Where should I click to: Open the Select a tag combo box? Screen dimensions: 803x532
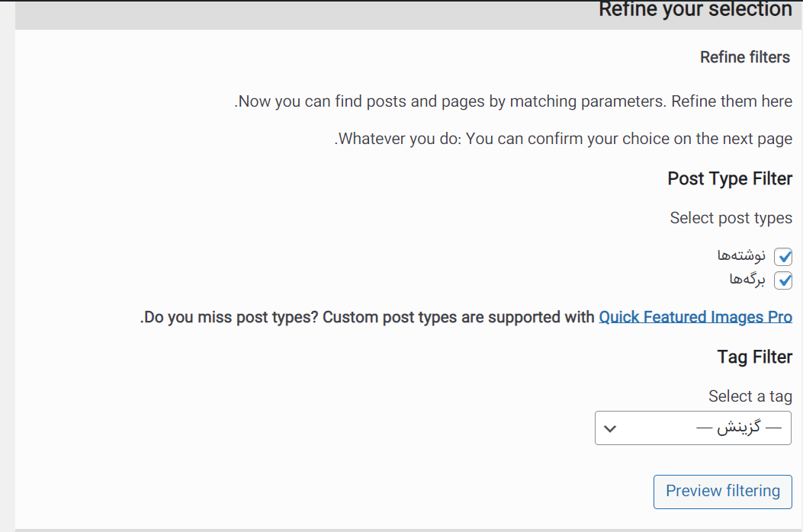693,428
